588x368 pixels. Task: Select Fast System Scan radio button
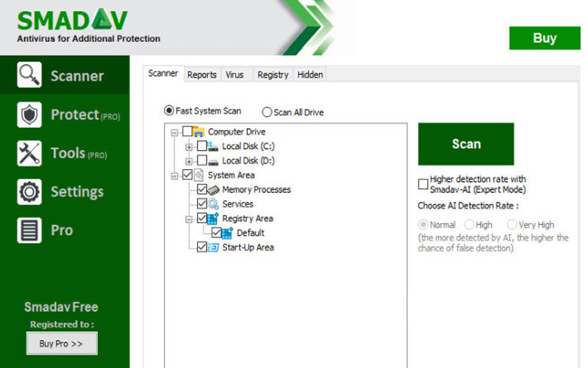click(169, 110)
